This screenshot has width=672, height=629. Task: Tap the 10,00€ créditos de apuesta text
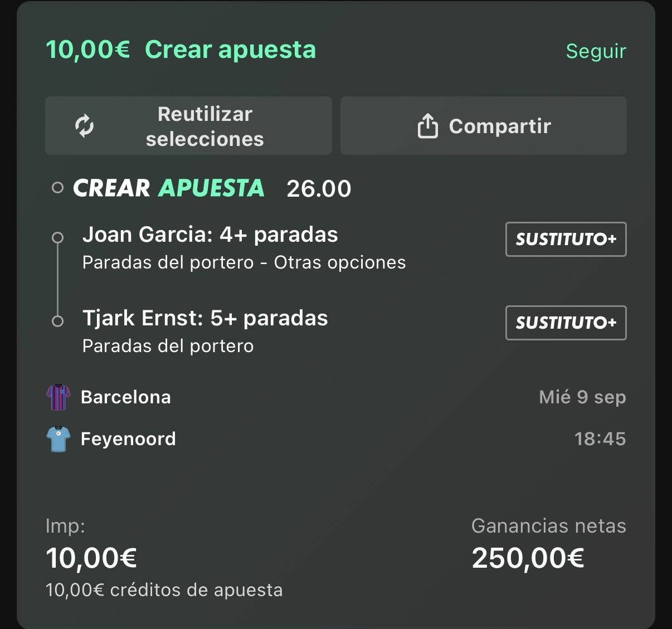pos(164,590)
